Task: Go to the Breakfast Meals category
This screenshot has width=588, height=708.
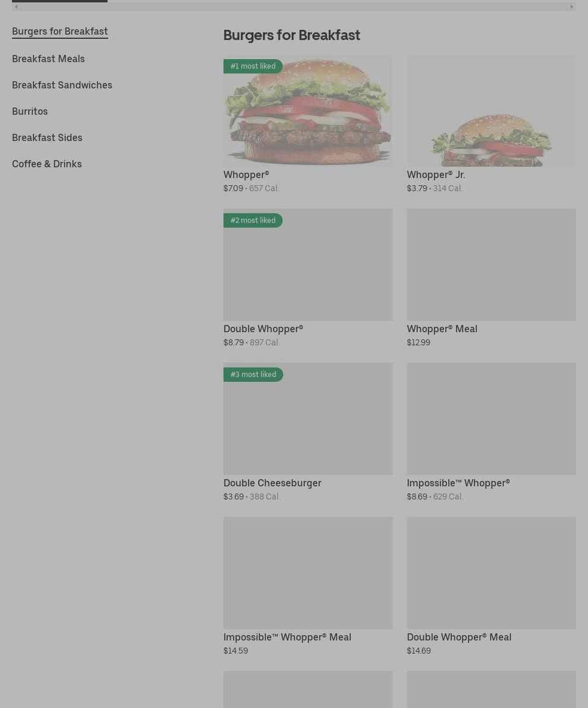Action: pos(48,59)
